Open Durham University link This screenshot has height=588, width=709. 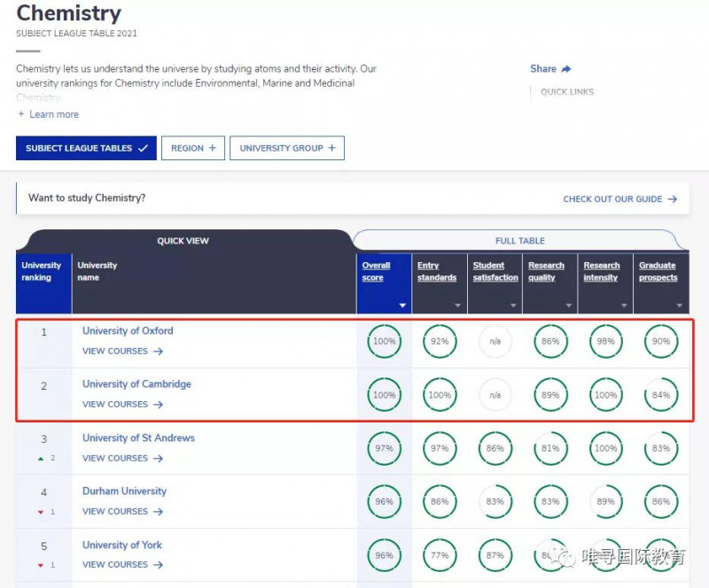point(124,491)
